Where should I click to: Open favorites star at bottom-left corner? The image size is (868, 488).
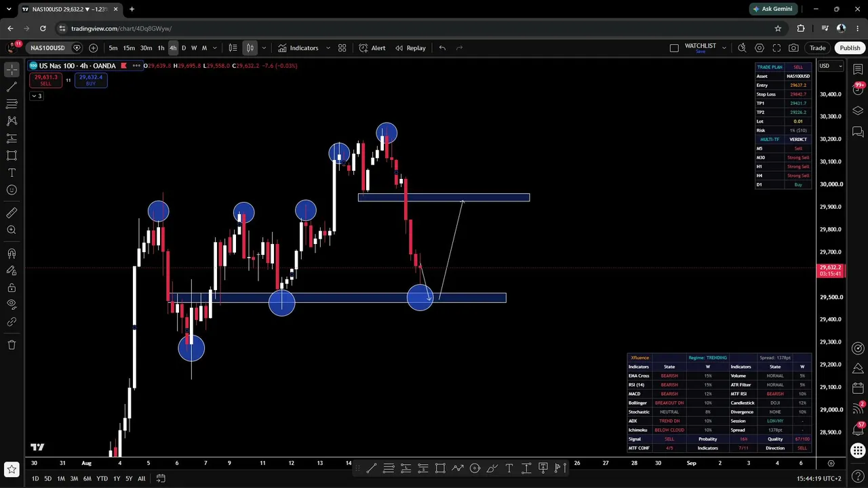coord(12,468)
